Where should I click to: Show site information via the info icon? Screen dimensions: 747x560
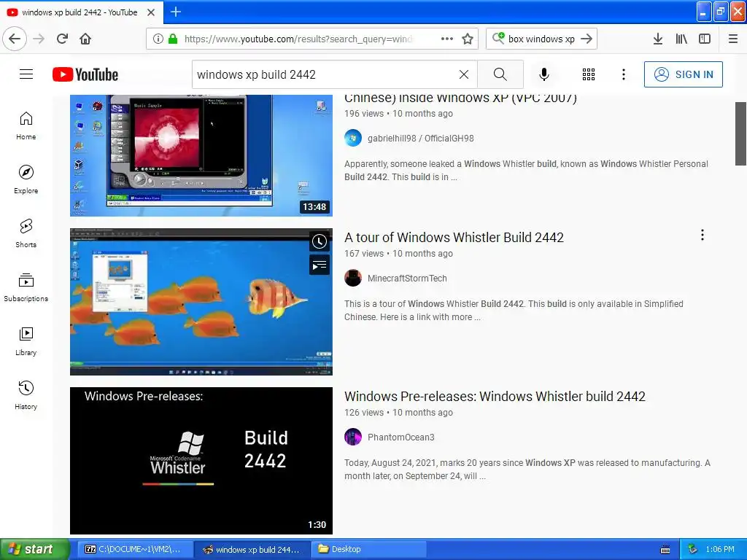[x=158, y=39]
